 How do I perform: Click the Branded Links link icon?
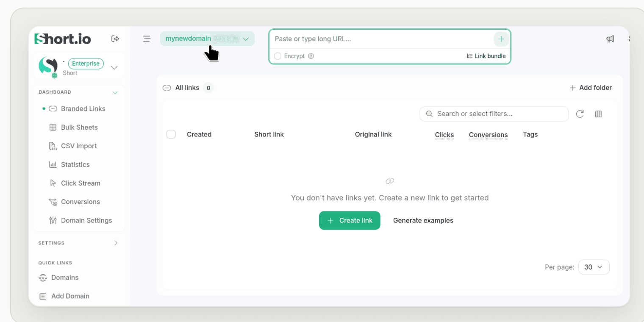point(53,108)
